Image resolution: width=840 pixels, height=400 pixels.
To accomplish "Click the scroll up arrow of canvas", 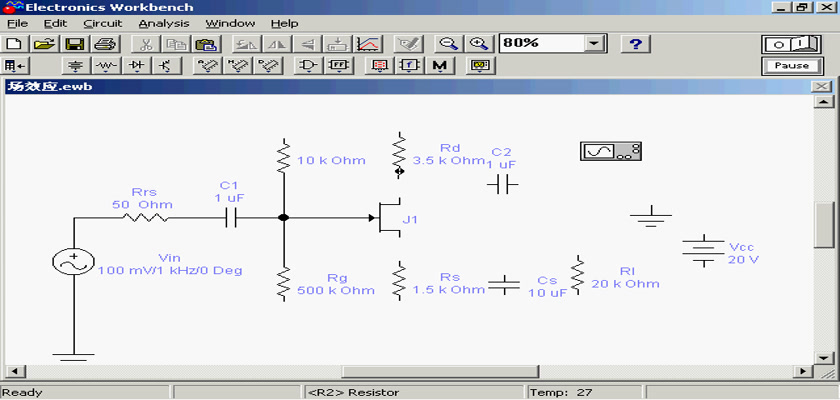I will [823, 102].
